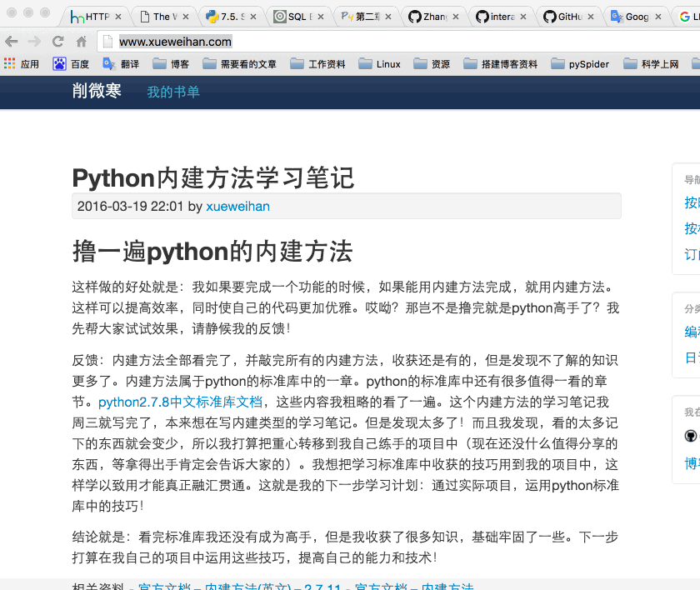700x590 pixels.
Task: Open the 应用 apps shortcut
Action: pos(22,64)
